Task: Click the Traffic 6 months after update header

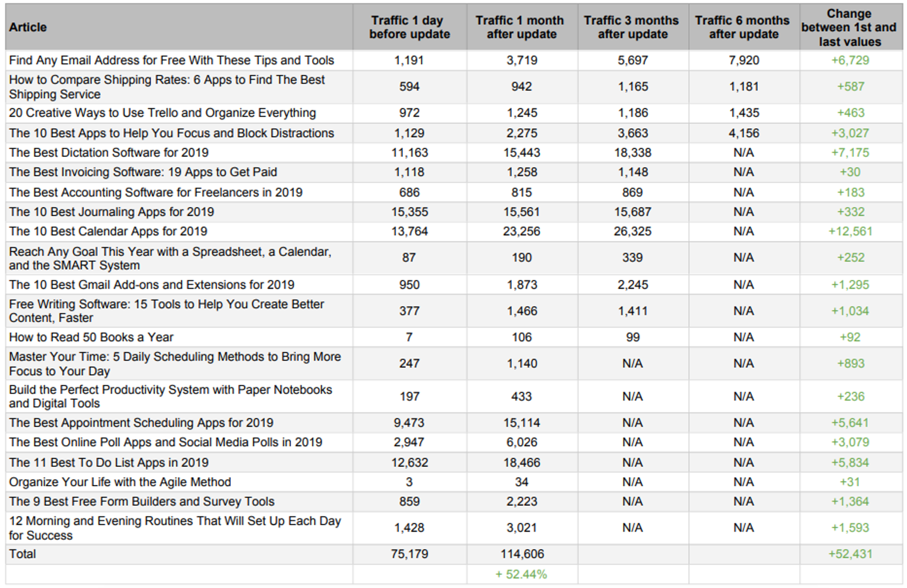Action: 744,27
